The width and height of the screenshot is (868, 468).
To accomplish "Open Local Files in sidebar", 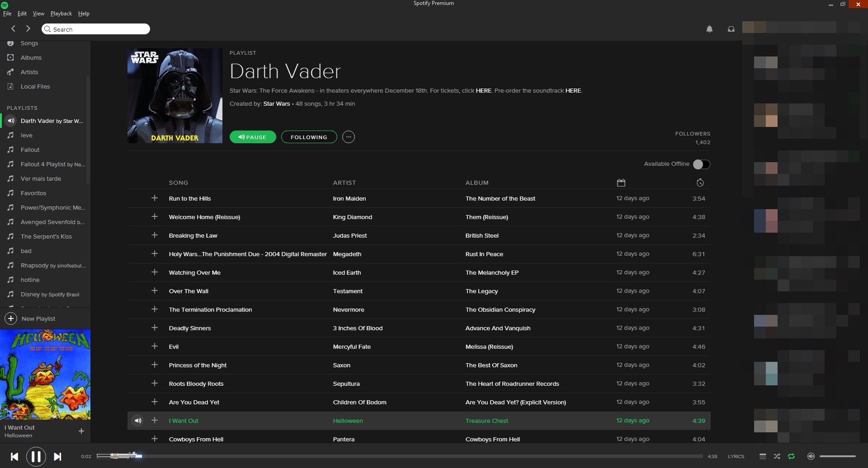I will 35,86.
